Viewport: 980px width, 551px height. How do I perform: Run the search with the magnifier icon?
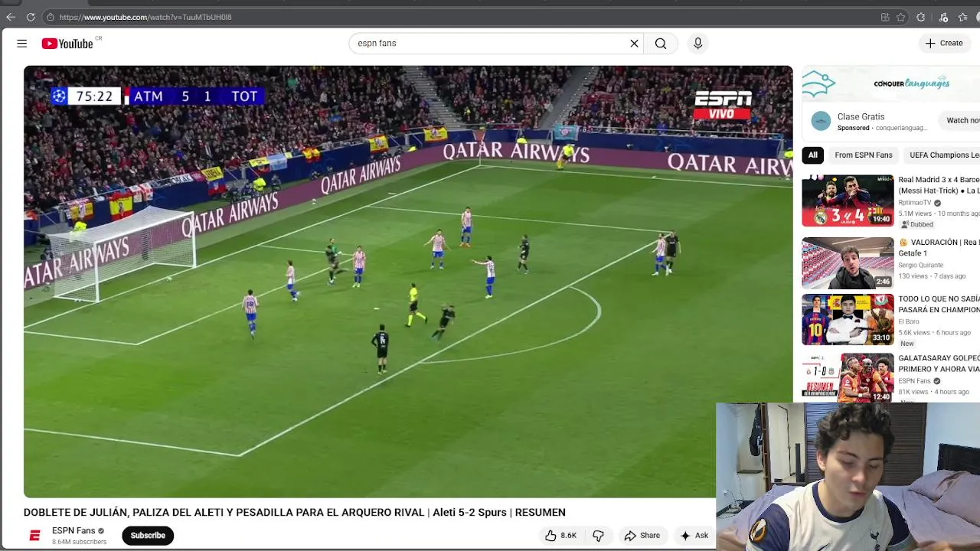pos(661,44)
